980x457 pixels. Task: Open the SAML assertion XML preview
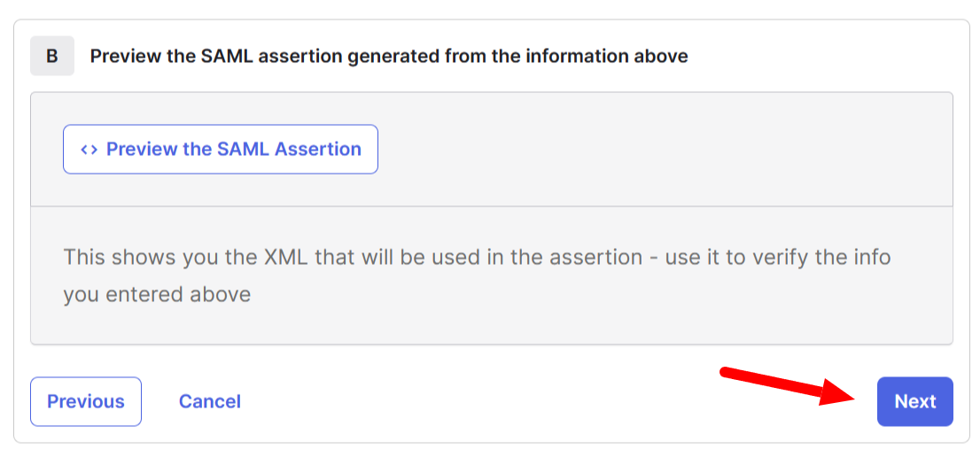pyautogui.click(x=221, y=149)
